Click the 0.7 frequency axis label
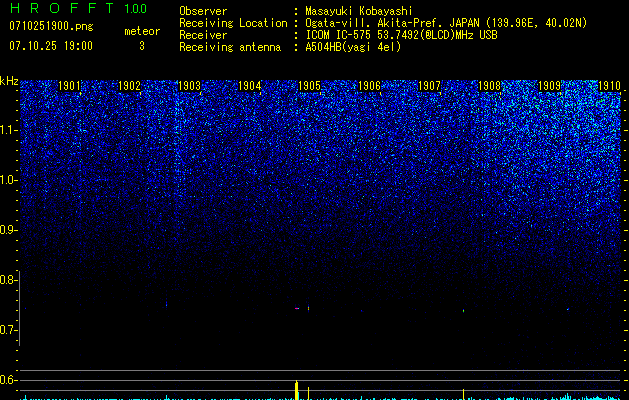629x400 pixels. [x=7, y=330]
